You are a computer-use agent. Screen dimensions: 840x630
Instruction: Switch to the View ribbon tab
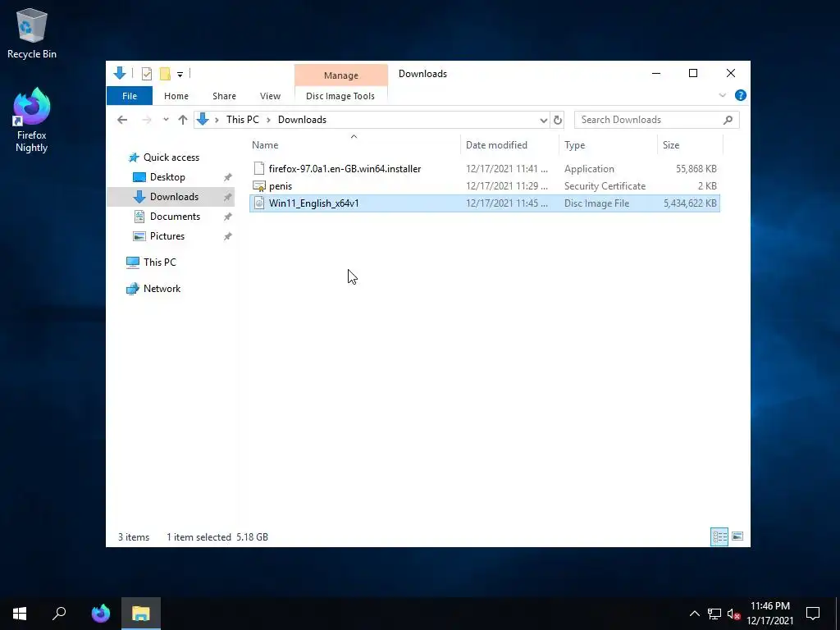click(270, 96)
